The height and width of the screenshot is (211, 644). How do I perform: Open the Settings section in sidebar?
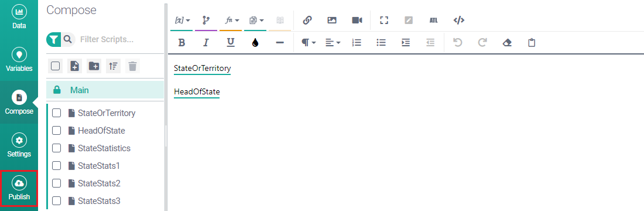tap(19, 145)
